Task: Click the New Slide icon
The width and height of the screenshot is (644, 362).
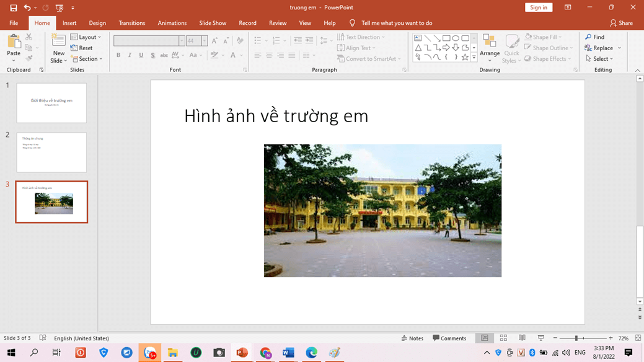Action: [x=59, y=42]
